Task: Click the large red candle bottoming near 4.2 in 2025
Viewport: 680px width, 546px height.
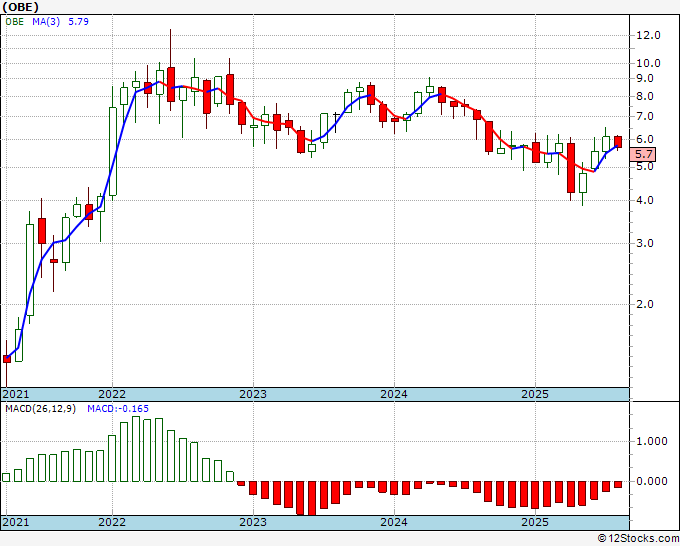Action: (x=571, y=168)
